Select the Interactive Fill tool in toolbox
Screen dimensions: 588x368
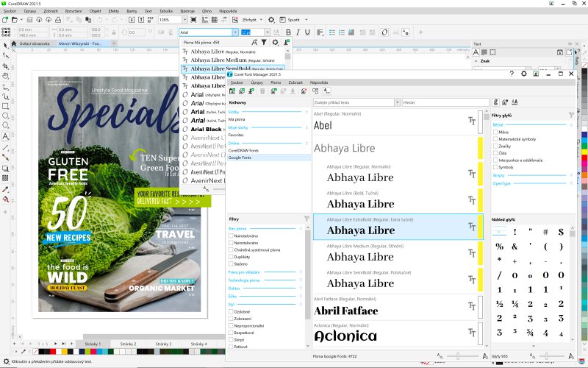pos(6,199)
